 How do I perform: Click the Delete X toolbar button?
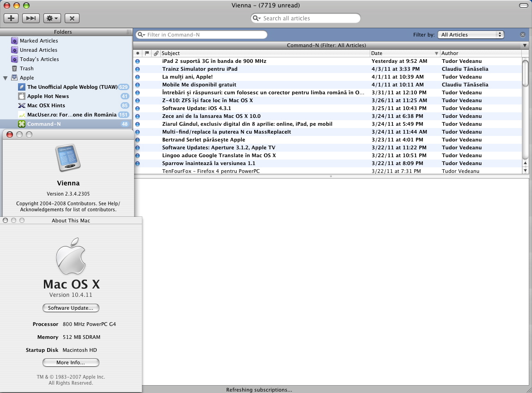[x=72, y=18]
